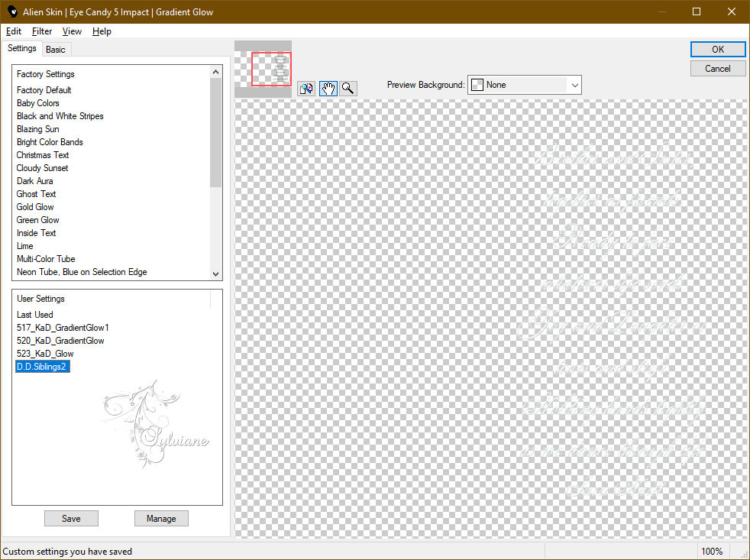Click the Alien Skin title bar icon

click(12, 11)
